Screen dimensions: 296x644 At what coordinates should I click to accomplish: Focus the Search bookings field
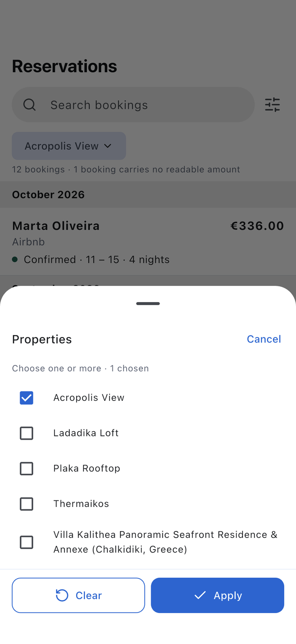coord(133,105)
